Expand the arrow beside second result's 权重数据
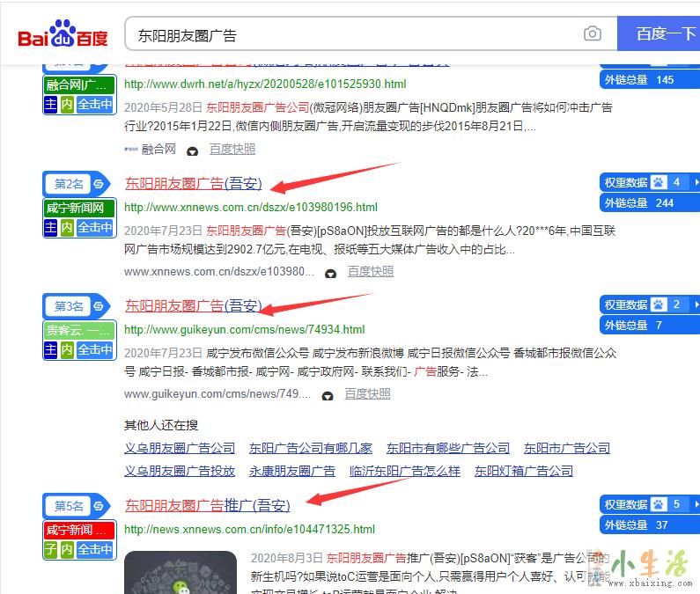This screenshot has height=594, width=700. [x=696, y=183]
